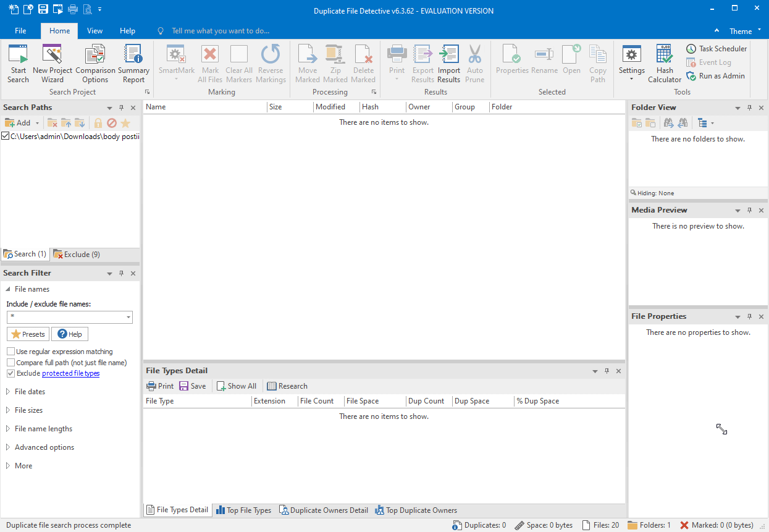Open the search filter Presets
This screenshot has height=532, width=769.
coord(28,333)
